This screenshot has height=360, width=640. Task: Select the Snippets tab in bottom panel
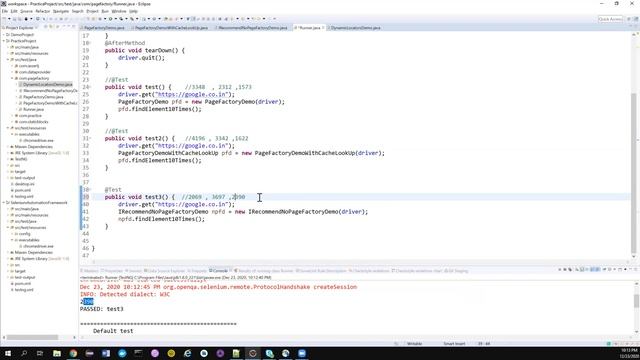(x=198, y=271)
